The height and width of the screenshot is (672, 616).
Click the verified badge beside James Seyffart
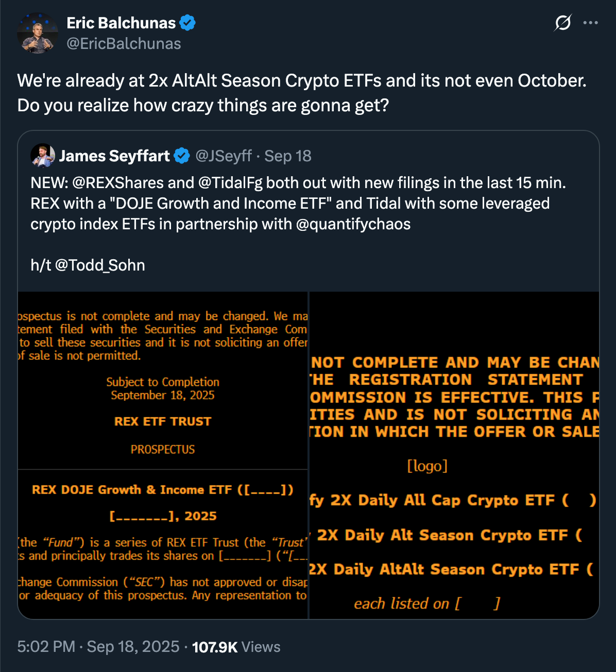(181, 156)
